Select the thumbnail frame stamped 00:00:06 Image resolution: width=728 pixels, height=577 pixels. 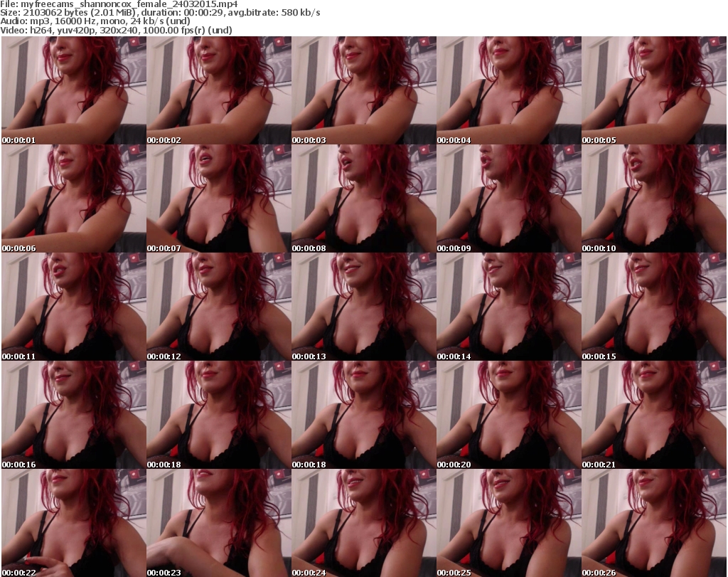pyautogui.click(x=74, y=198)
